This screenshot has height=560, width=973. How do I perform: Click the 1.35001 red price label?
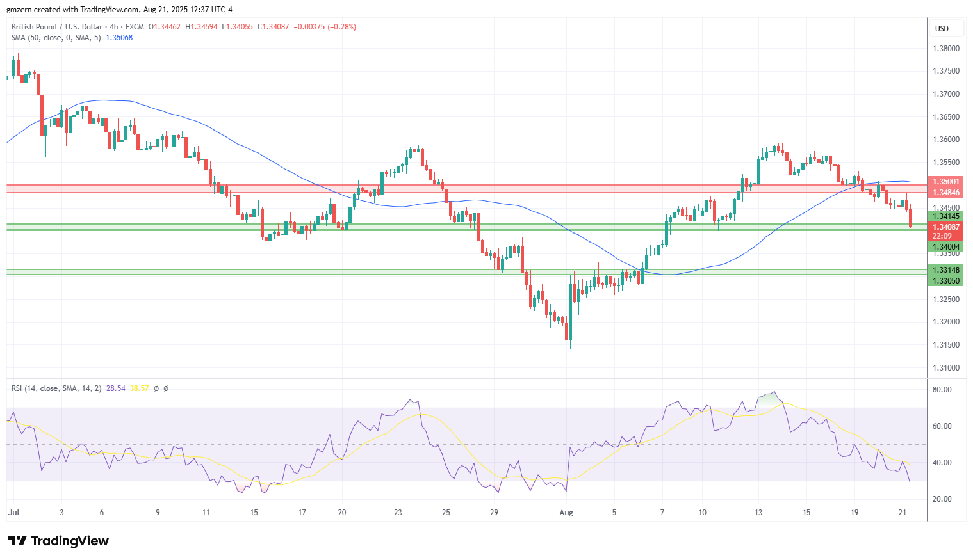(946, 182)
